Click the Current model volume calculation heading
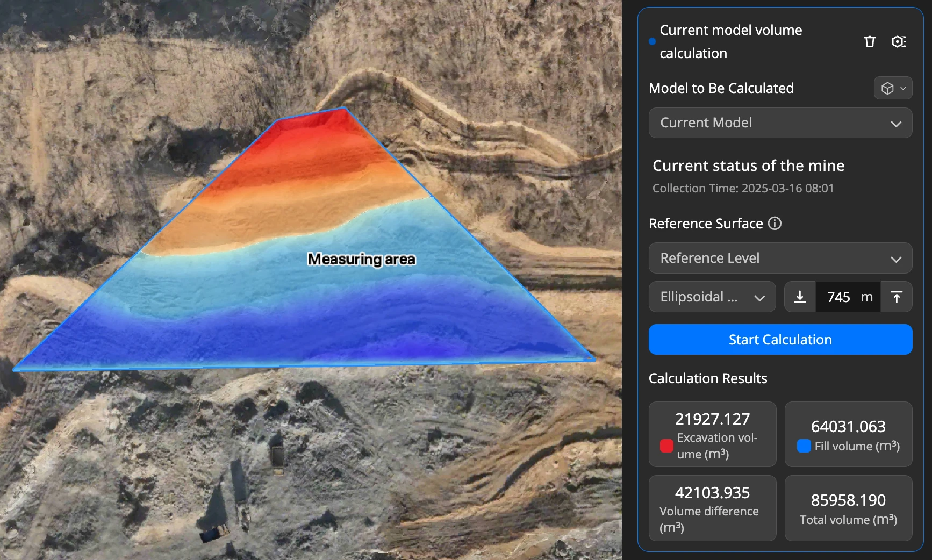932x560 pixels. 730,41
